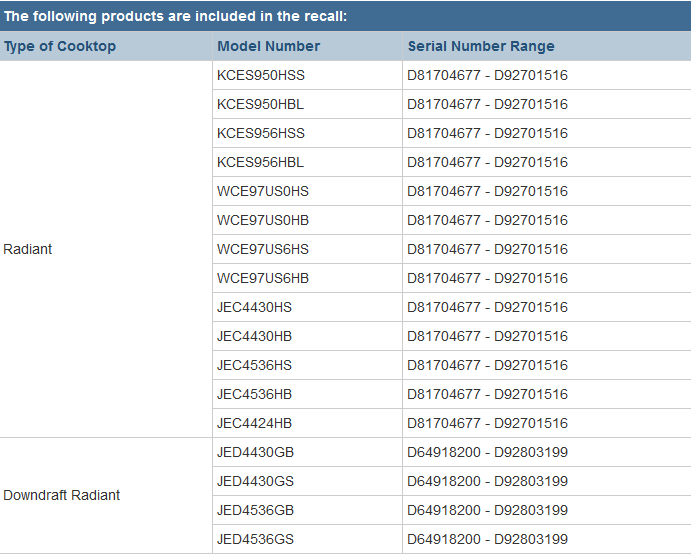This screenshot has height=555, width=691.
Task: Click the Model Number column header
Action: pyautogui.click(x=269, y=46)
